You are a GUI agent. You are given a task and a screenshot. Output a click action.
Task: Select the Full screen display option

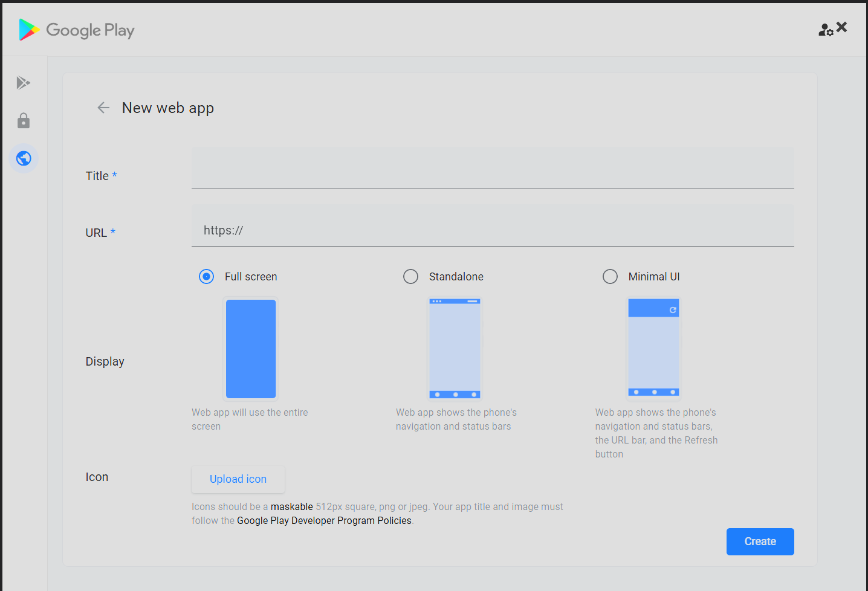pyautogui.click(x=207, y=277)
